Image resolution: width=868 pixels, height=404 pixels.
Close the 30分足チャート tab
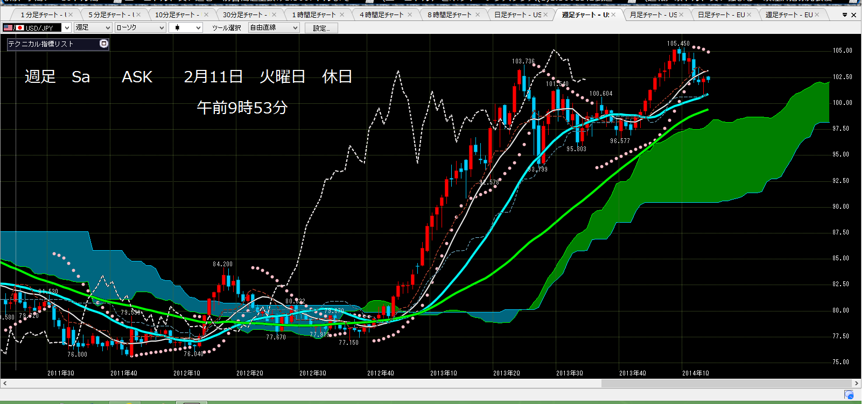[x=274, y=15]
